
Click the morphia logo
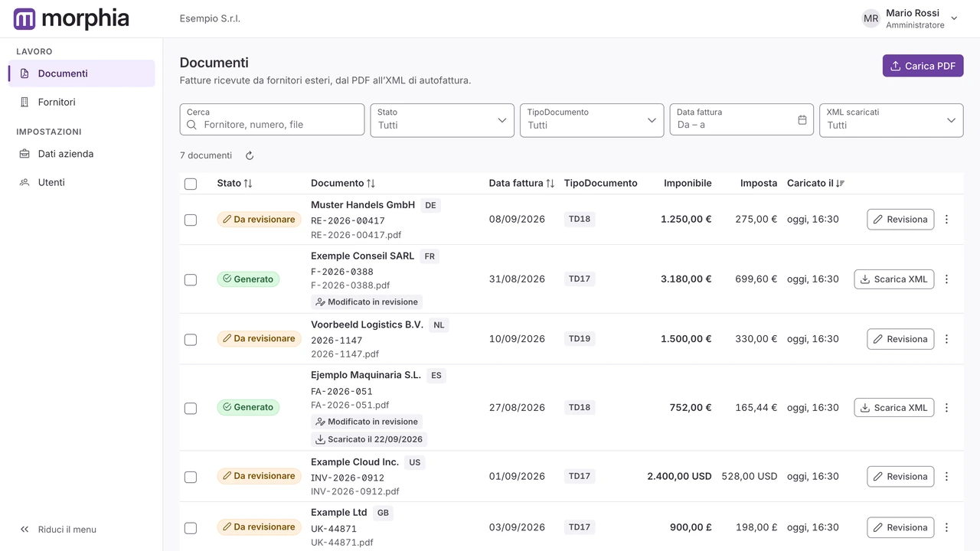tap(71, 18)
